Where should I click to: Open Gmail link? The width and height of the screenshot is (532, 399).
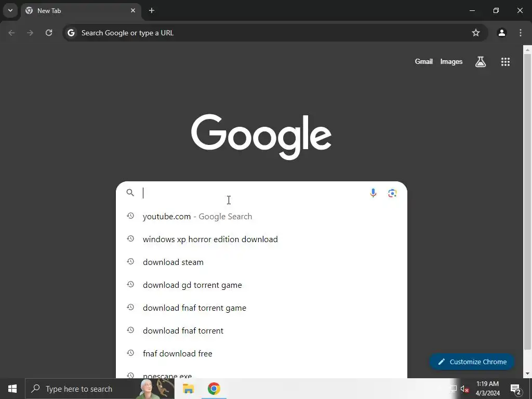(x=424, y=61)
